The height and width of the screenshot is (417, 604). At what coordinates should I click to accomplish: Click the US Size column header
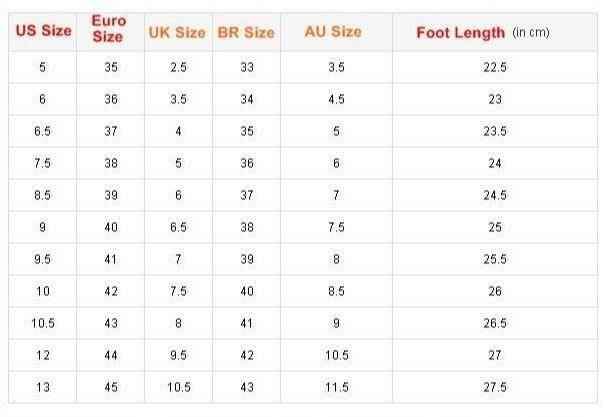pyautogui.click(x=43, y=32)
